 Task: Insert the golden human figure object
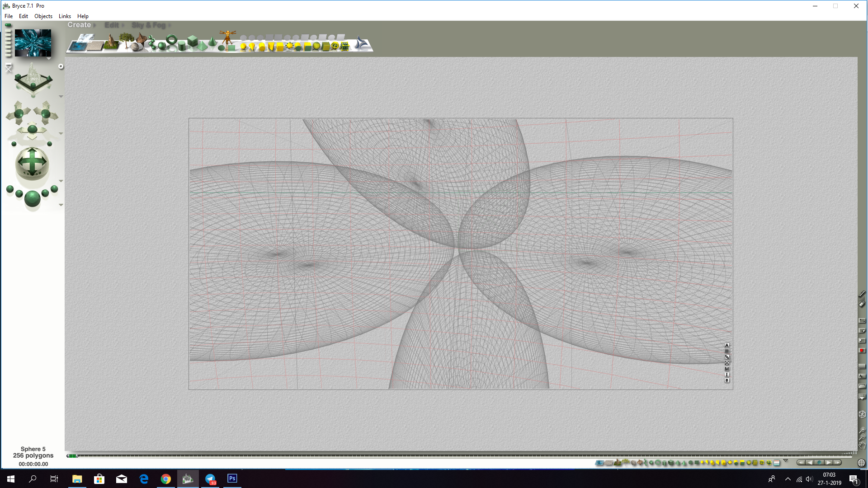click(228, 39)
